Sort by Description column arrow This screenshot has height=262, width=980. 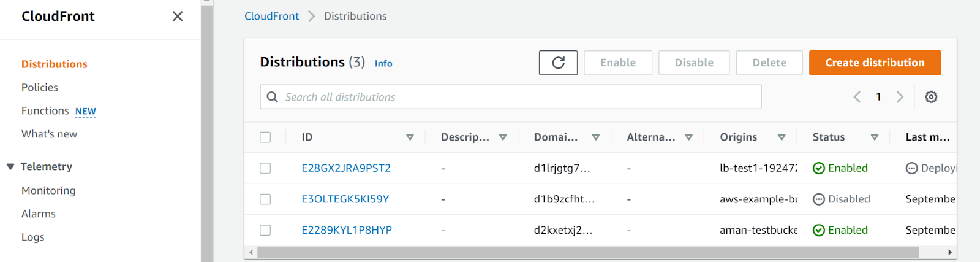click(503, 137)
